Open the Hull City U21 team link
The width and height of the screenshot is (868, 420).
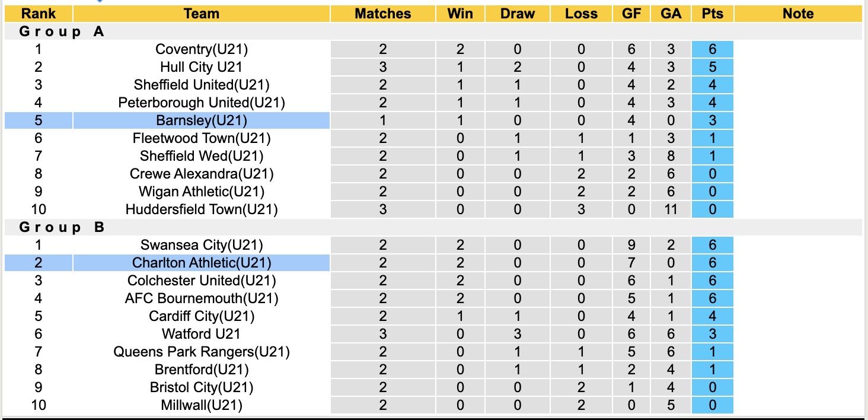click(202, 67)
